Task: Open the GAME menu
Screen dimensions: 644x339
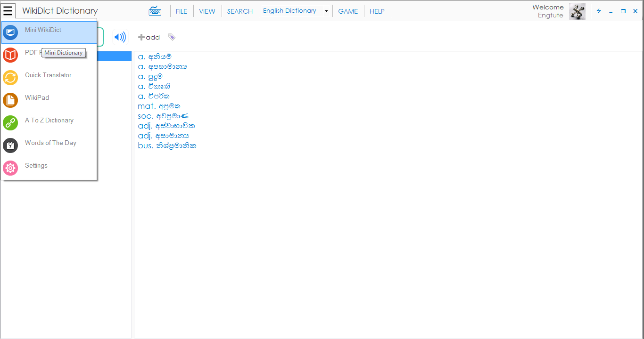Action: pos(348,11)
